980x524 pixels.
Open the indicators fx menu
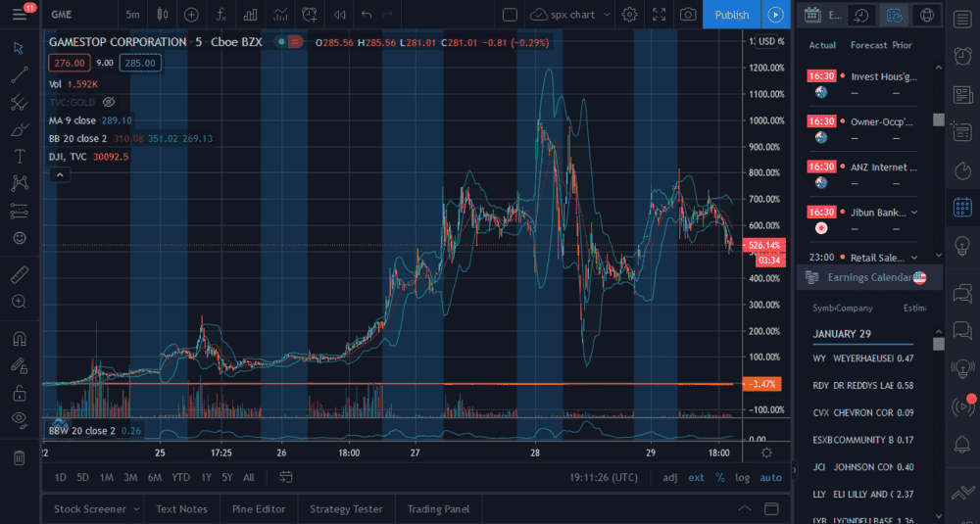(x=220, y=15)
